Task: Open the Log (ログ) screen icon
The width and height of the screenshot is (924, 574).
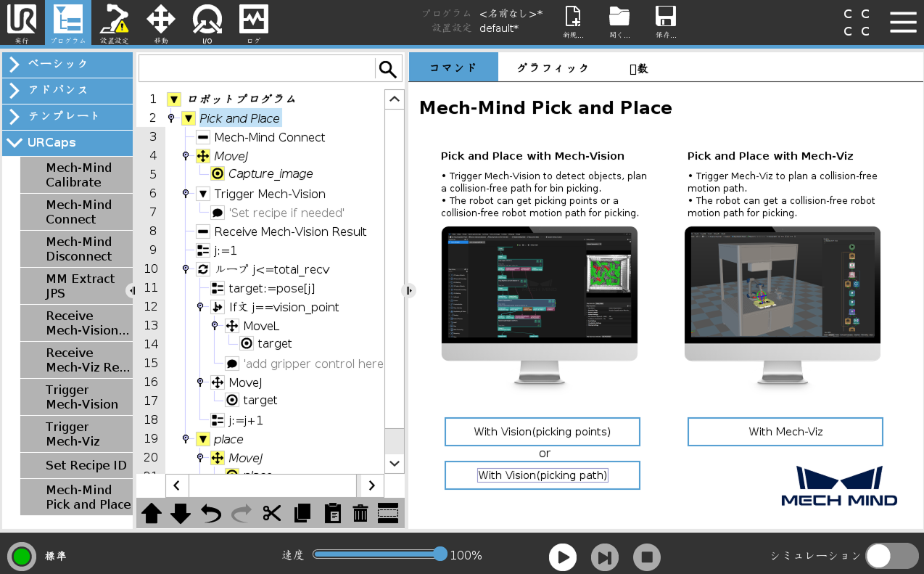Action: [254, 22]
